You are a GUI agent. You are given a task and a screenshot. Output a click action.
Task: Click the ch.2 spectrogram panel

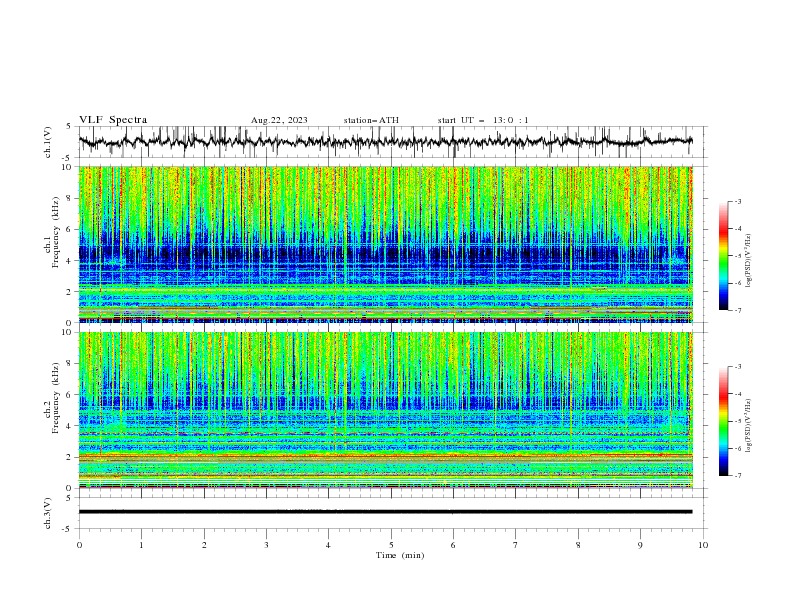[386, 410]
